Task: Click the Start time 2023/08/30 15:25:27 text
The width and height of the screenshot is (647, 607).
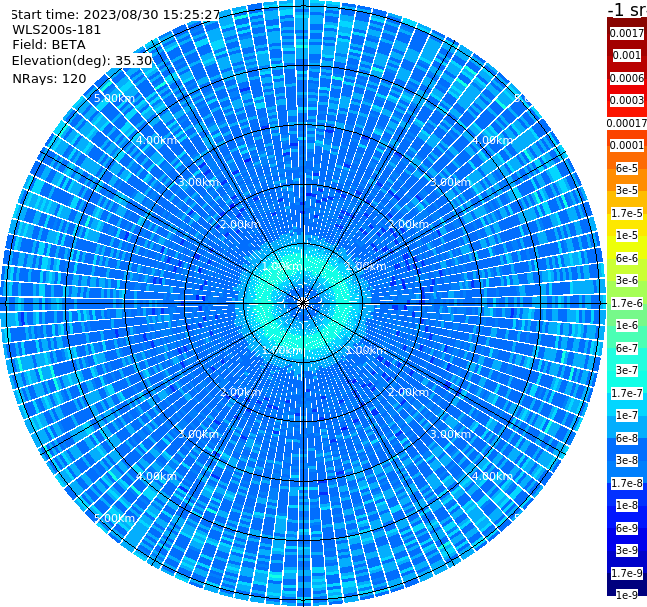Action: pos(116,14)
